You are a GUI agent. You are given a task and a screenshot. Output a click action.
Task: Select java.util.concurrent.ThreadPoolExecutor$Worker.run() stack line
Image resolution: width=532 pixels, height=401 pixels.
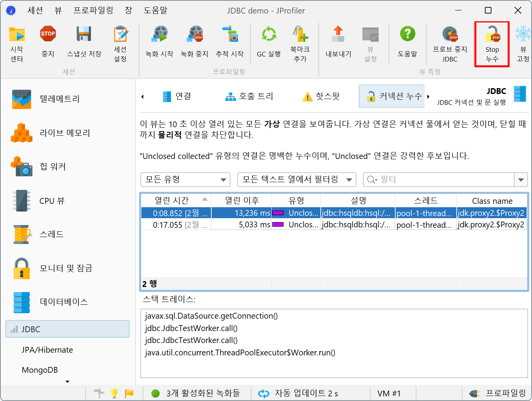point(240,353)
